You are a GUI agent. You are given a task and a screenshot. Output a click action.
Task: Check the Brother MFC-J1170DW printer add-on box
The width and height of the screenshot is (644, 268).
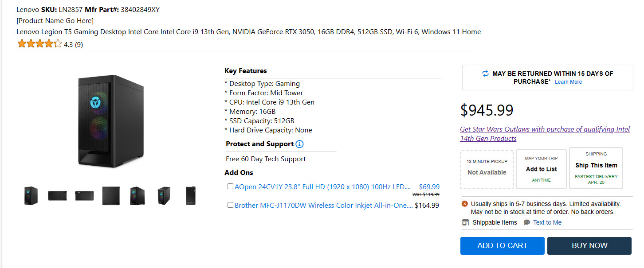tap(230, 205)
